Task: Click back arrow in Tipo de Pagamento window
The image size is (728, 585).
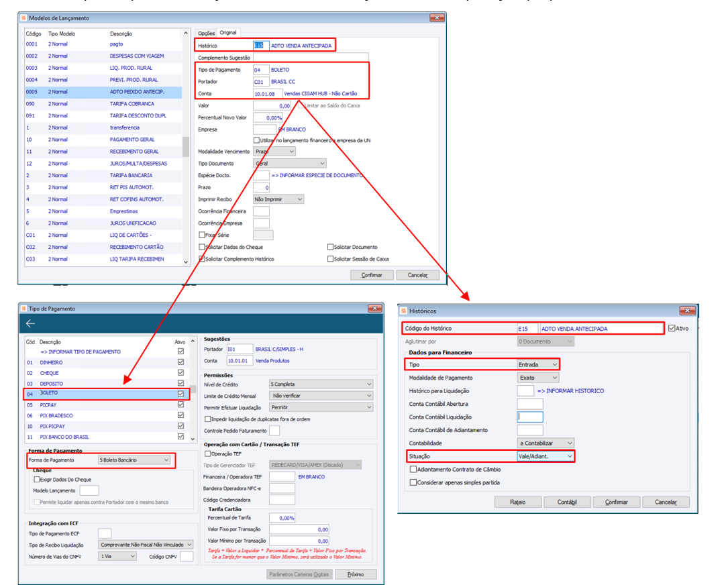Action: point(31,323)
